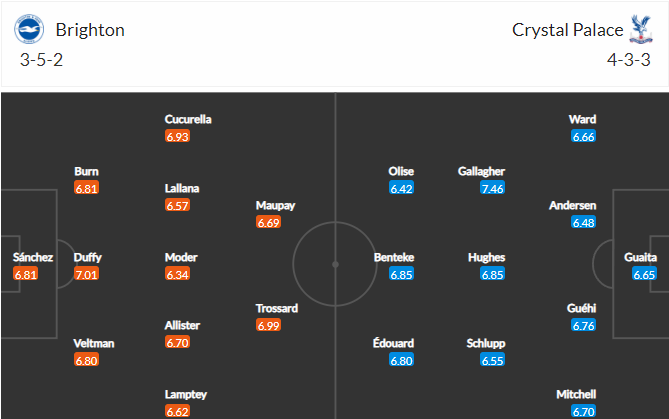This screenshot has height=419, width=669.
Task: Click the Brighton club crest icon
Action: [x=29, y=29]
